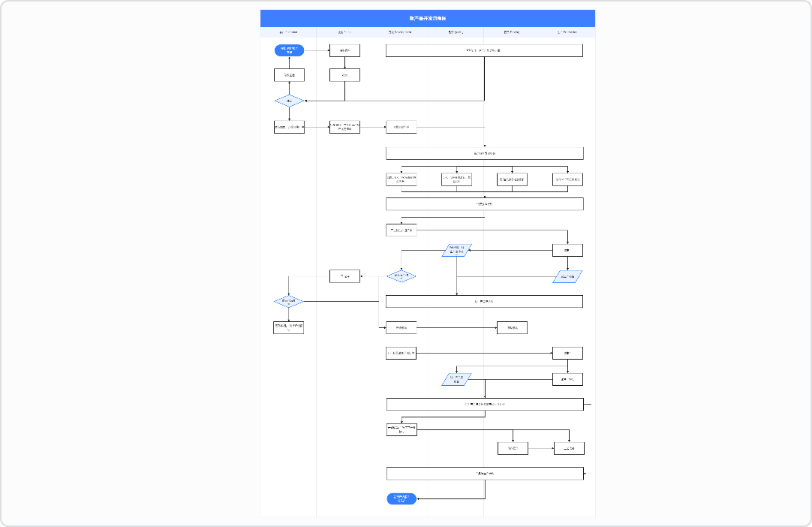
Task: Select the upper decision diamond in Customer lane
Action: [x=289, y=100]
